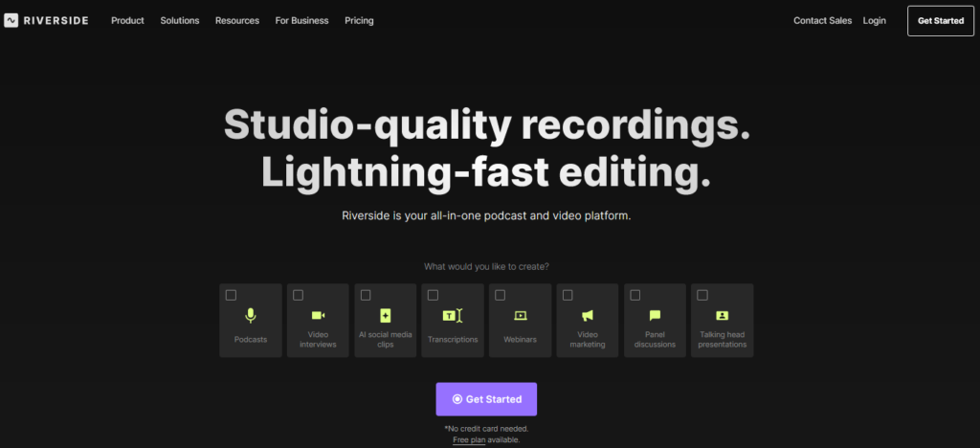Click the AI social media clips label
The image size is (980, 448).
click(385, 339)
